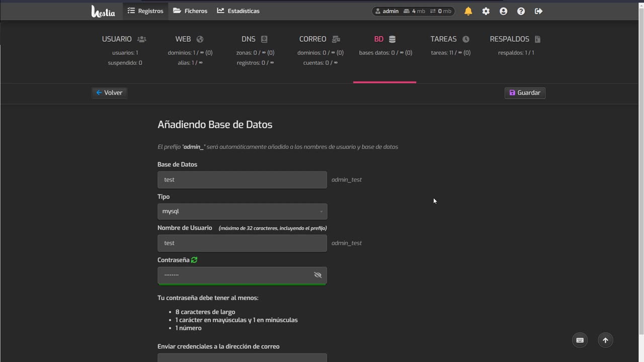The image size is (644, 362).
Task: Open the Ficheros file manager
Action: 190,11
